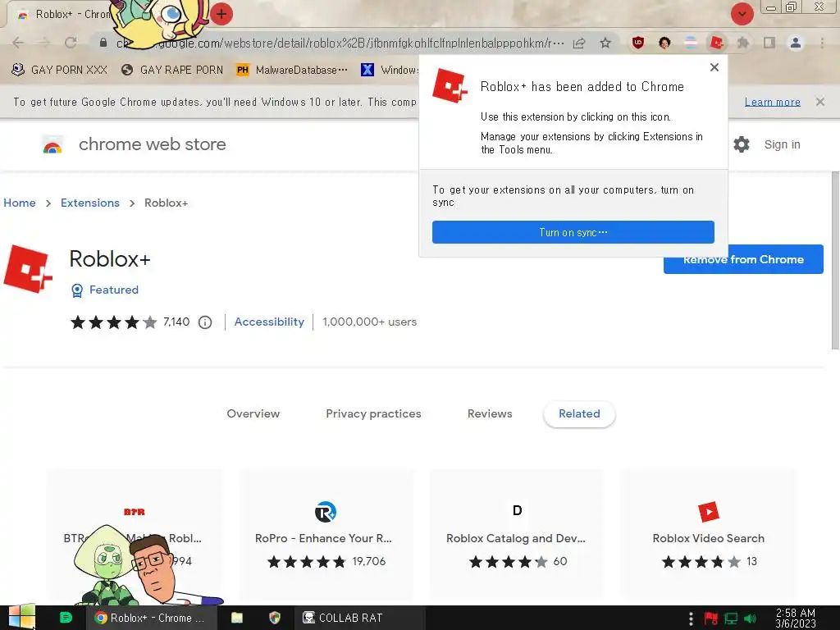Switch to the Reviews tab

click(x=490, y=413)
